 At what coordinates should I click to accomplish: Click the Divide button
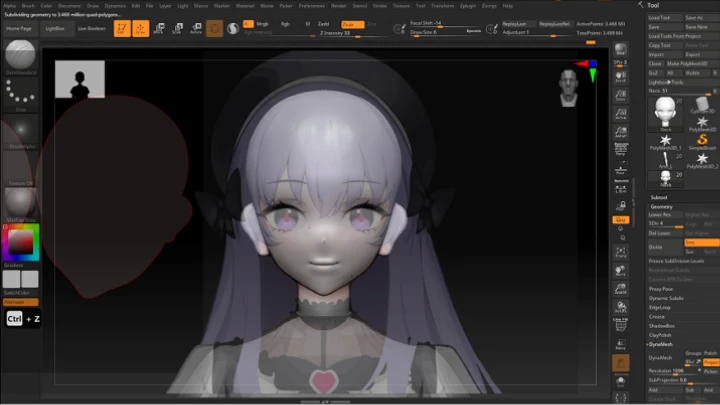click(x=665, y=247)
